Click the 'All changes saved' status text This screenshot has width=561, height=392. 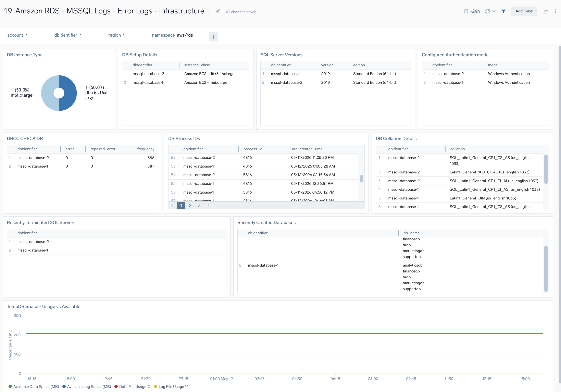pyautogui.click(x=241, y=12)
